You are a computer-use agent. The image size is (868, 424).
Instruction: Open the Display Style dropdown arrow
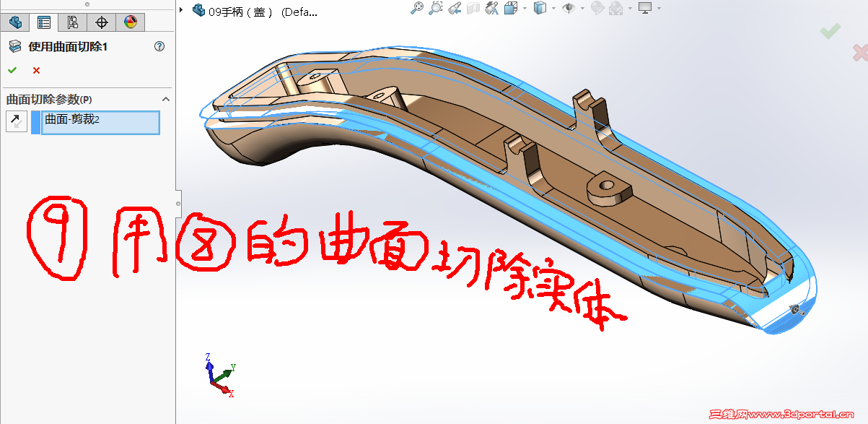552,9
